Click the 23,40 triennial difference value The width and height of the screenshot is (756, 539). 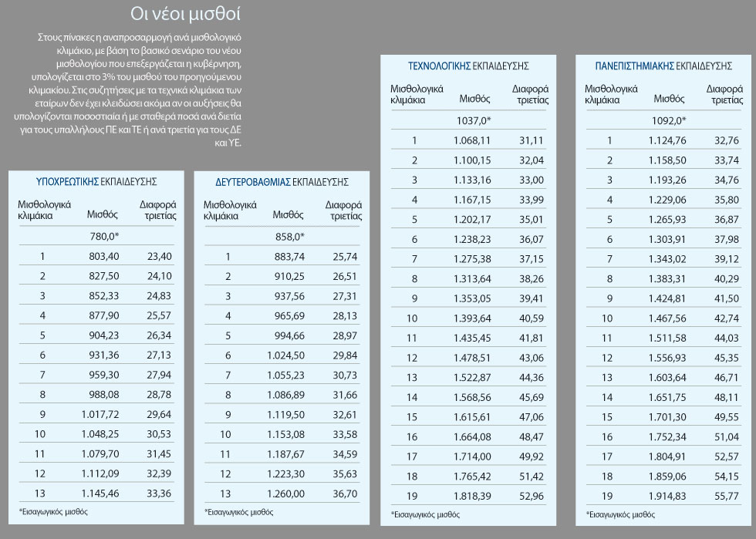tap(159, 256)
